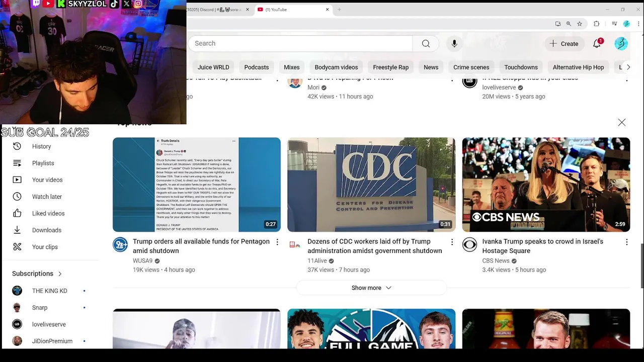Select the Freestyle Rap chip
Viewport: 644px width, 362px height.
(x=391, y=67)
